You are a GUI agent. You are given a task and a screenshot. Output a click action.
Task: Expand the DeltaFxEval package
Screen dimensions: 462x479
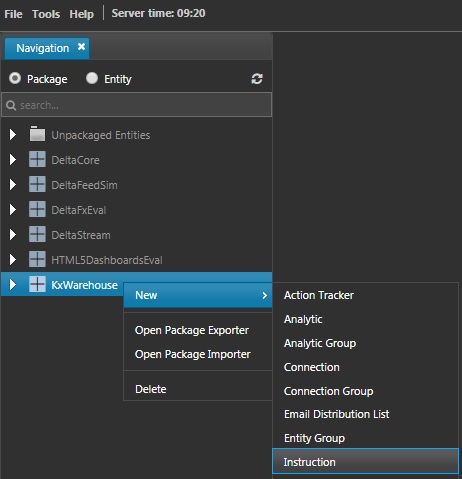point(13,209)
